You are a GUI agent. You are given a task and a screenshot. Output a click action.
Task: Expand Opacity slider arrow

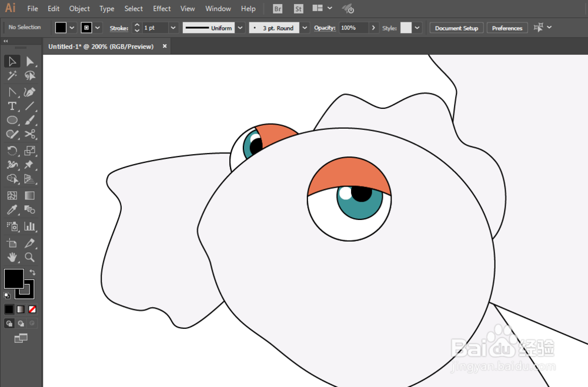[373, 28]
